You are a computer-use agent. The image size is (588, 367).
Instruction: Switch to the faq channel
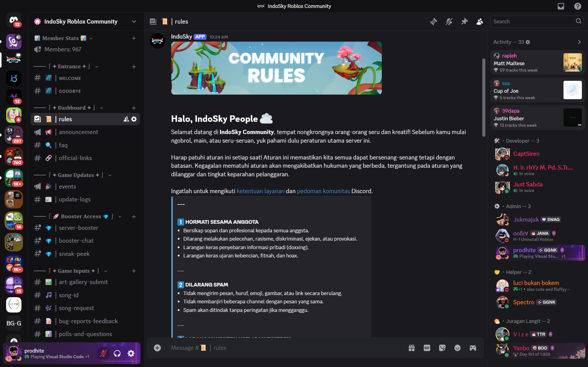click(85, 145)
